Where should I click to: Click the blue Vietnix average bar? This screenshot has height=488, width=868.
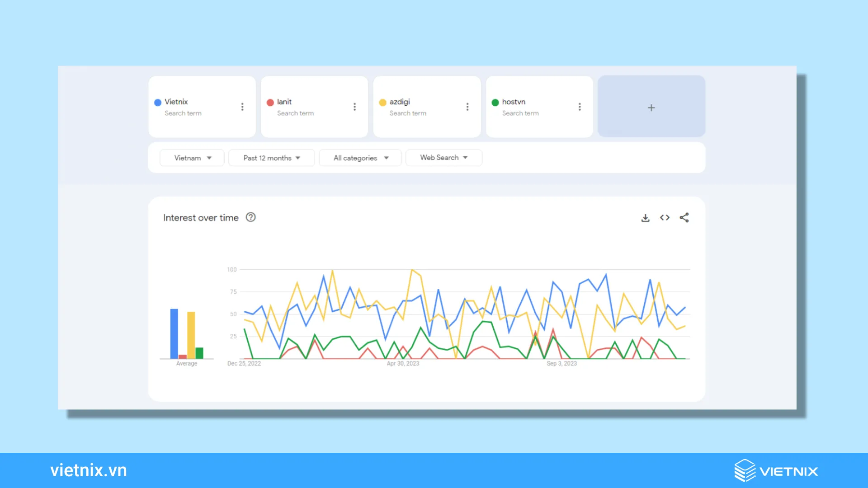coord(174,333)
